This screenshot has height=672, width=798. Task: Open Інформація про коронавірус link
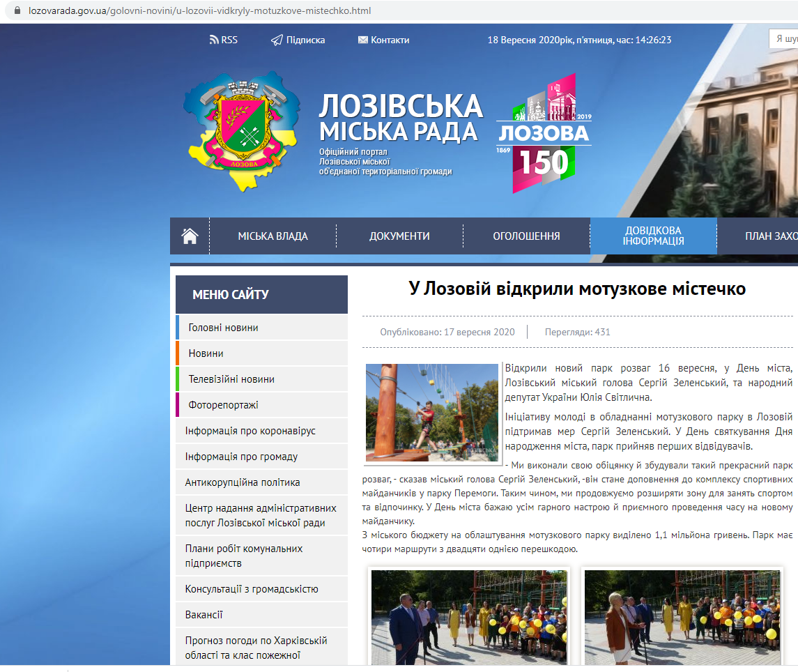(x=250, y=431)
